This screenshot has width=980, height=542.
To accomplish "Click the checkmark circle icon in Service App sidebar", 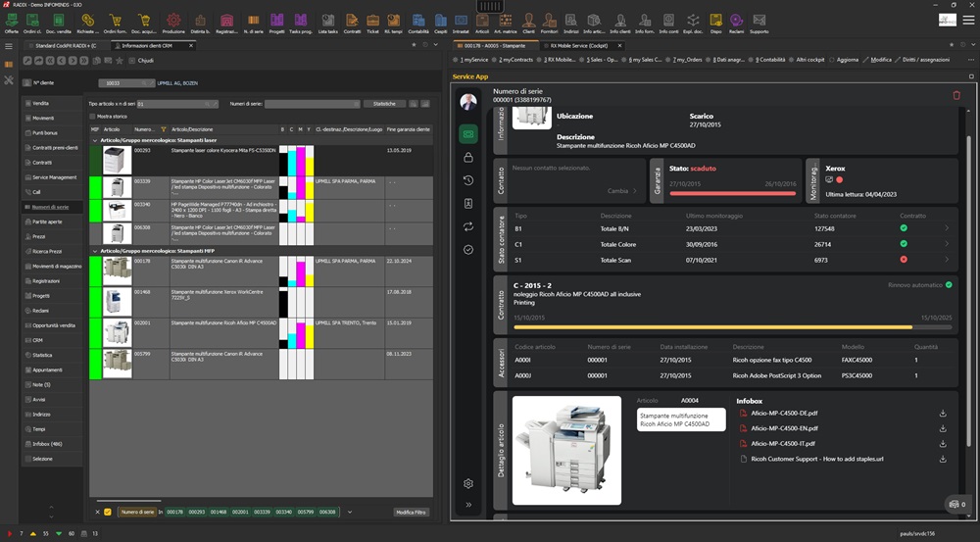I will click(468, 249).
